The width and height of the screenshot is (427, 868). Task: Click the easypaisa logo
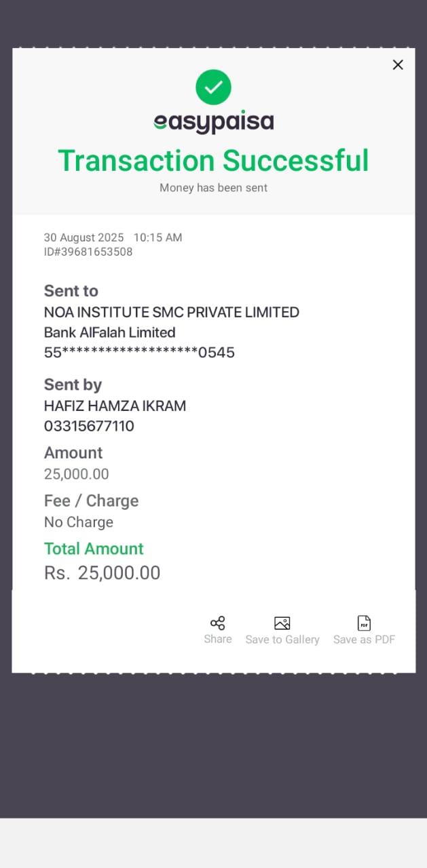(x=213, y=122)
